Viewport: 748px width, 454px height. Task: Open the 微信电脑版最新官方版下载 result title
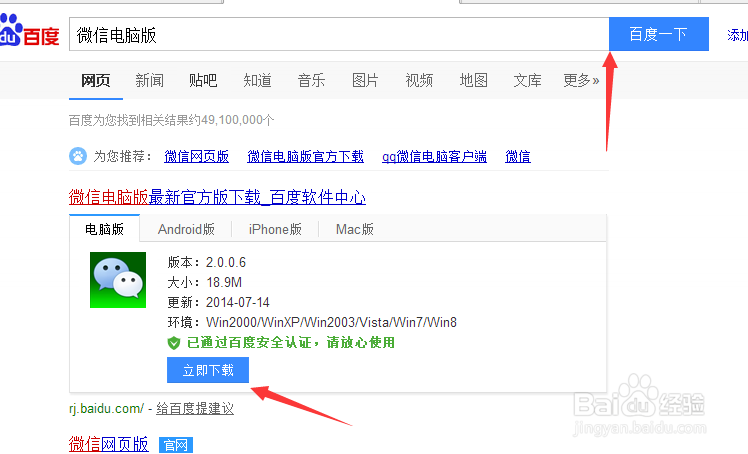(217, 197)
